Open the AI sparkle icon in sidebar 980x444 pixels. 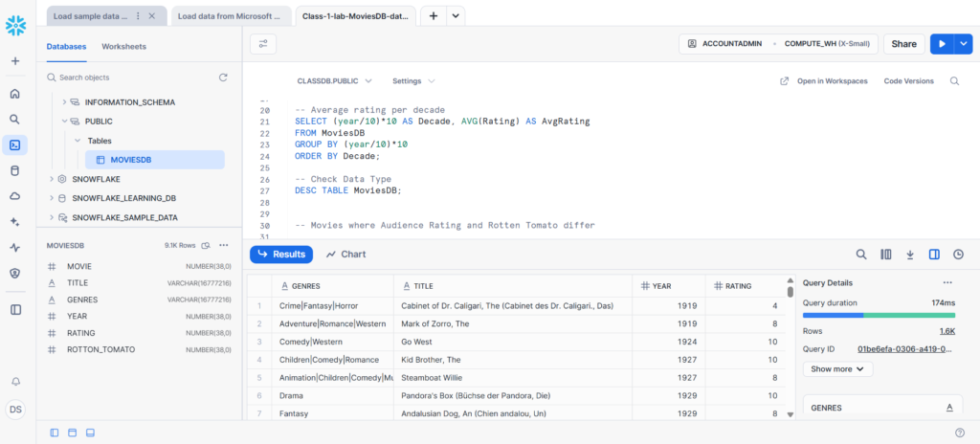pos(15,222)
